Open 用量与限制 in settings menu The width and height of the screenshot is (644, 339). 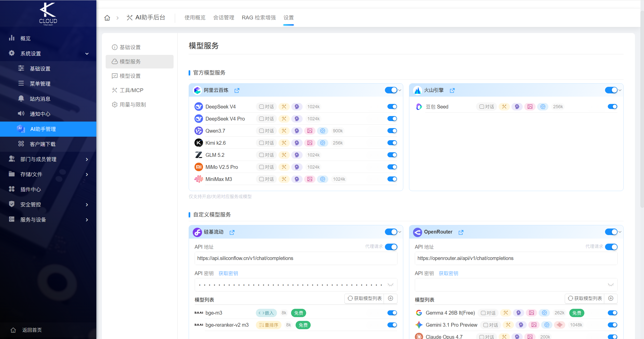[x=140, y=105]
